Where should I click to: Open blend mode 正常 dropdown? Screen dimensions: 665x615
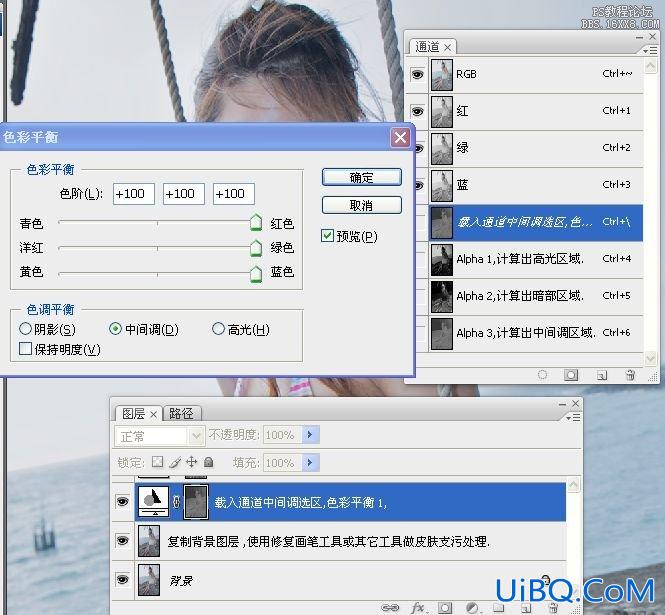160,436
